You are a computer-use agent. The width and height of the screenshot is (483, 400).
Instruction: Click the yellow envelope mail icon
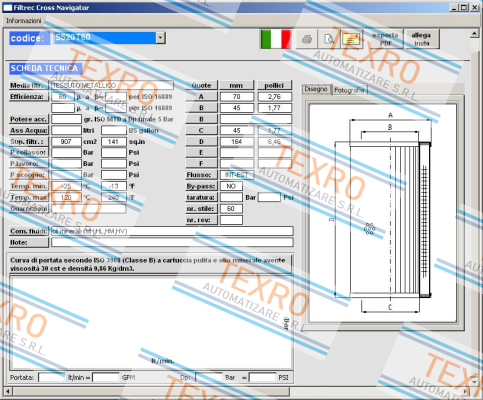[x=351, y=39]
